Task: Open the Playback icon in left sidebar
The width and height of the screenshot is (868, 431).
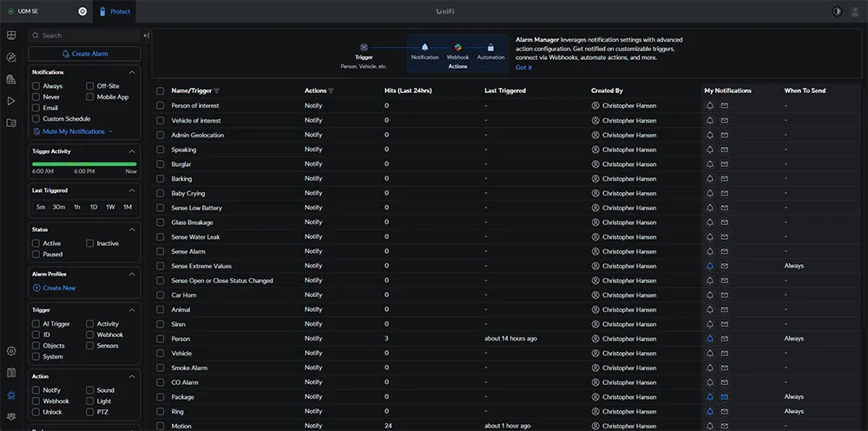Action: (11, 101)
